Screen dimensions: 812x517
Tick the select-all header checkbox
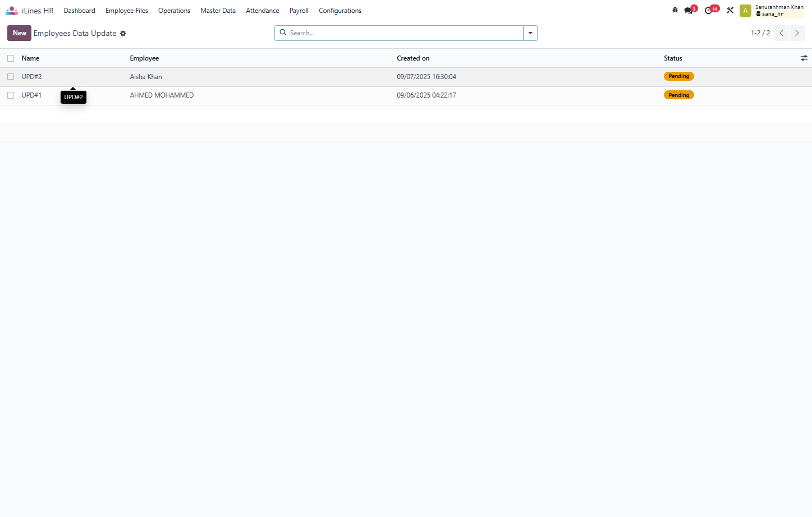click(11, 58)
